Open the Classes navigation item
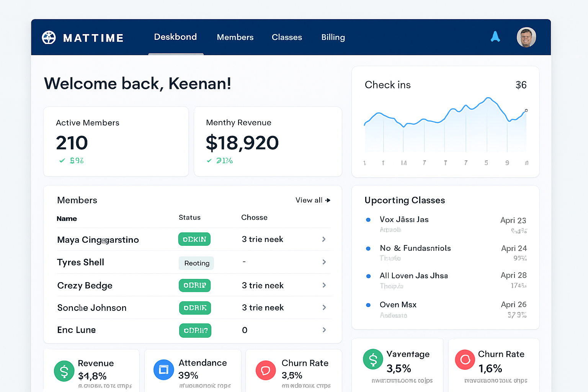Screen dimensions: 588x392 (287, 37)
